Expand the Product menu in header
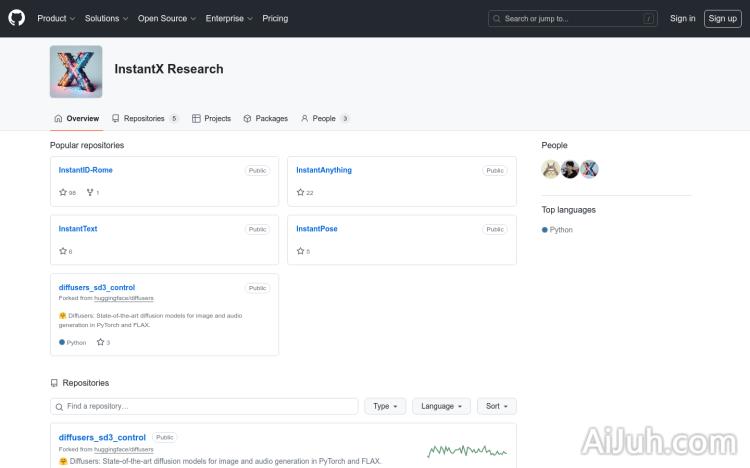The width and height of the screenshot is (750, 468). (x=55, y=18)
